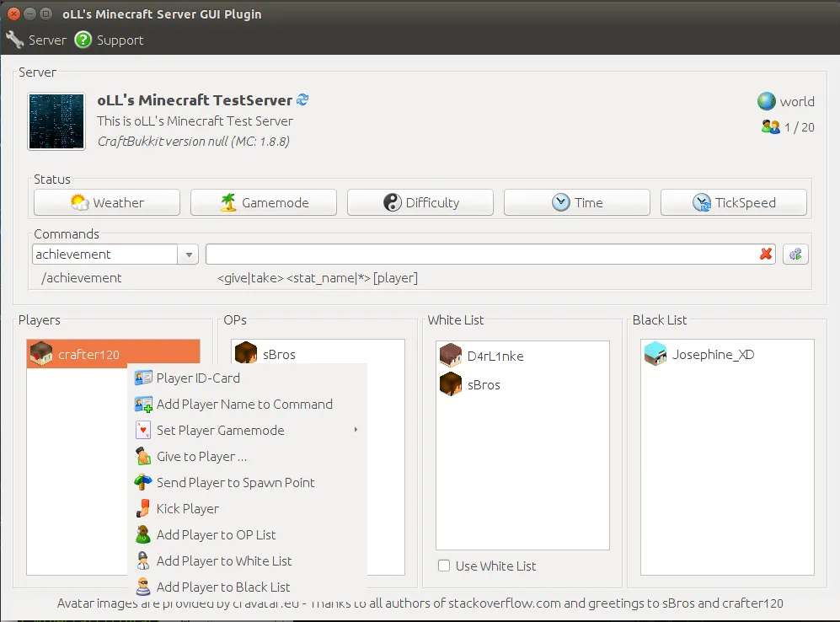Click the oLL's Minecraft TestServer title
Screen dimensions: 840x622
click(x=195, y=100)
